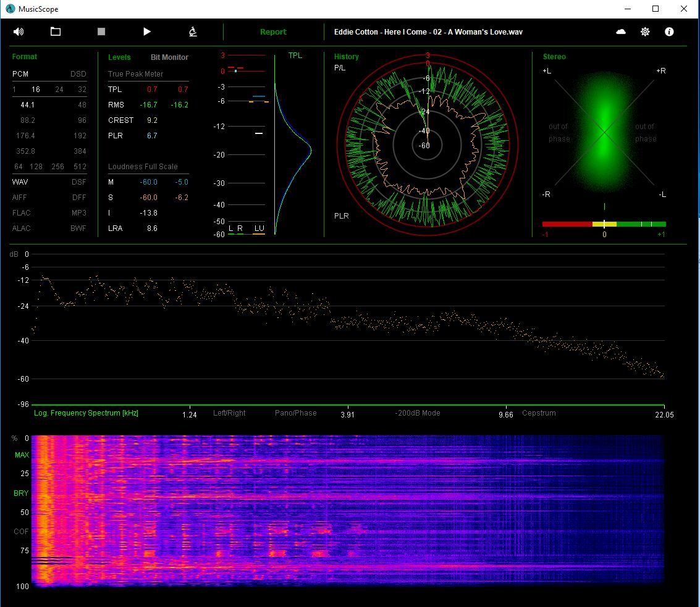Click the microscope analysis icon
This screenshot has height=607, width=700.
pyautogui.click(x=193, y=31)
